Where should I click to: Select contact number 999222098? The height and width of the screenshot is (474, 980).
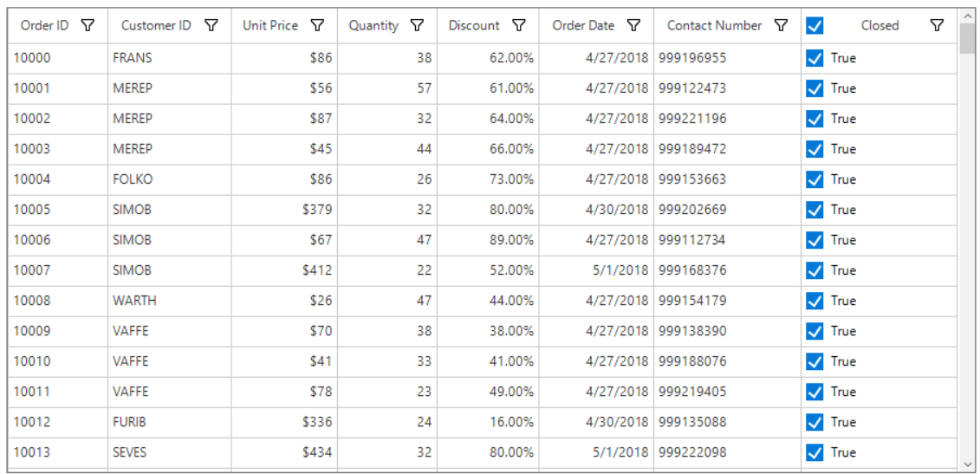(728, 452)
